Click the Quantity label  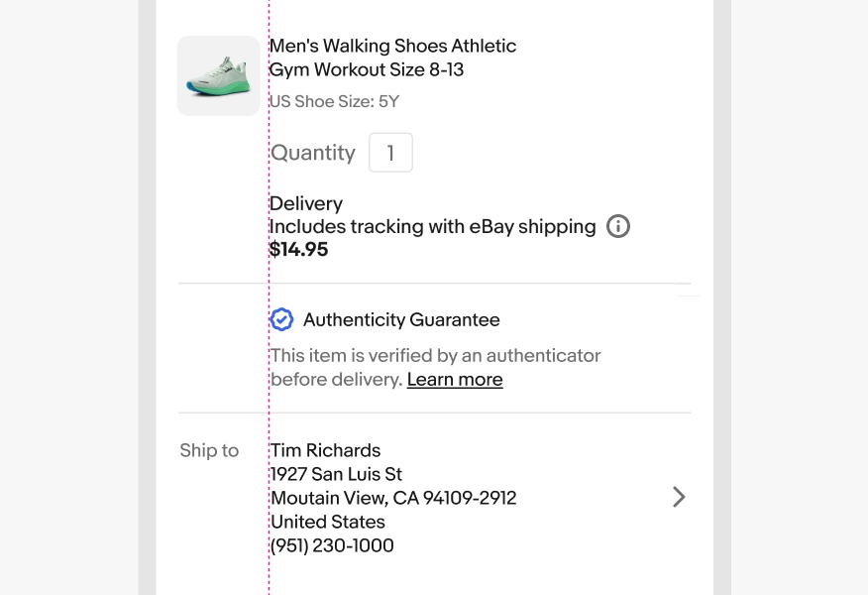313,153
